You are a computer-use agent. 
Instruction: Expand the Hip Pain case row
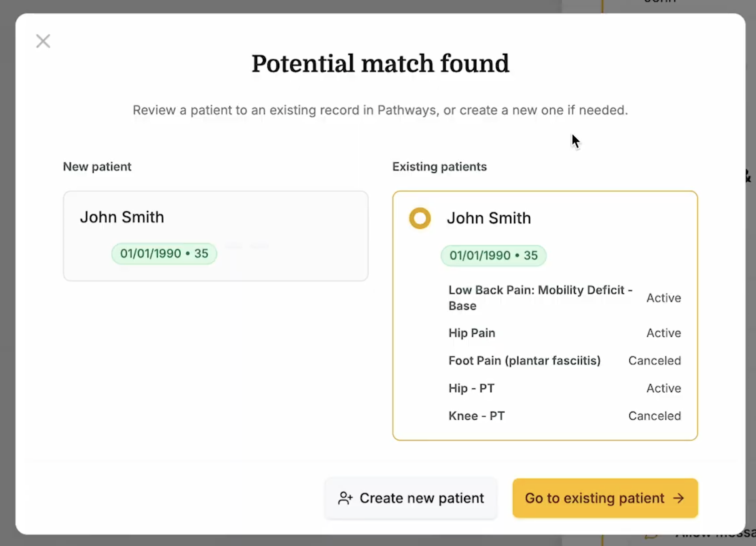coord(472,333)
